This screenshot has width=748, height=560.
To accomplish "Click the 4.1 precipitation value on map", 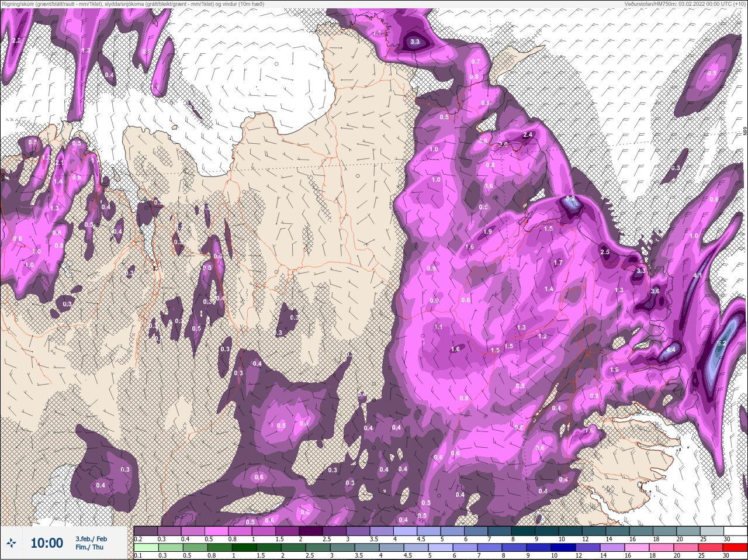I will pos(697,275).
